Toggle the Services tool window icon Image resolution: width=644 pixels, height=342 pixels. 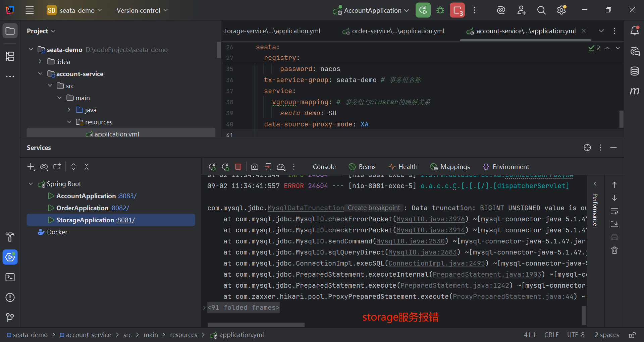(10, 257)
